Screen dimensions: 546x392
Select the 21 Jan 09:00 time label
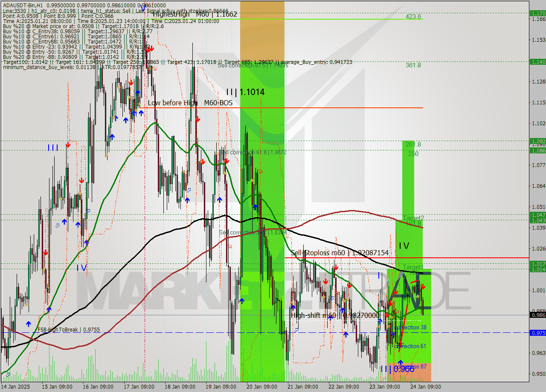(x=303, y=387)
